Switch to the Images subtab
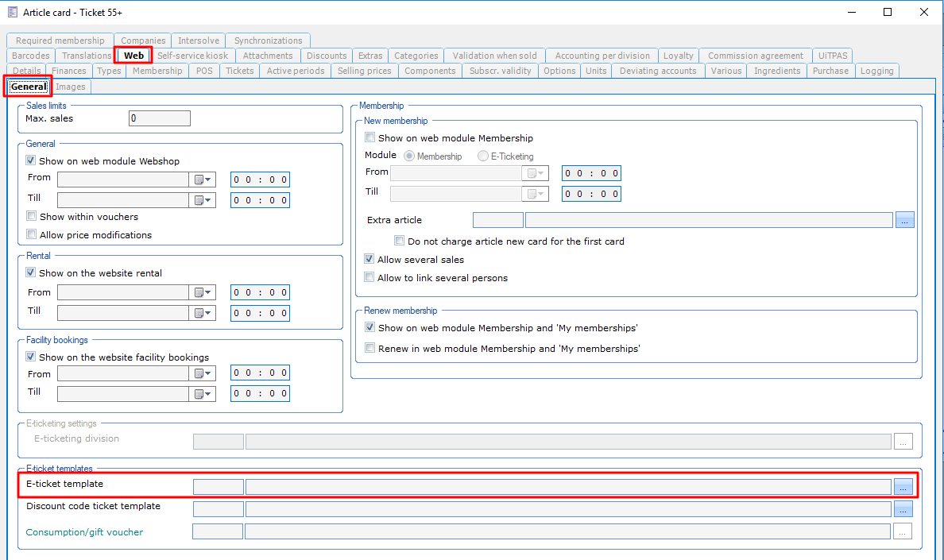The width and height of the screenshot is (944, 560). (71, 87)
